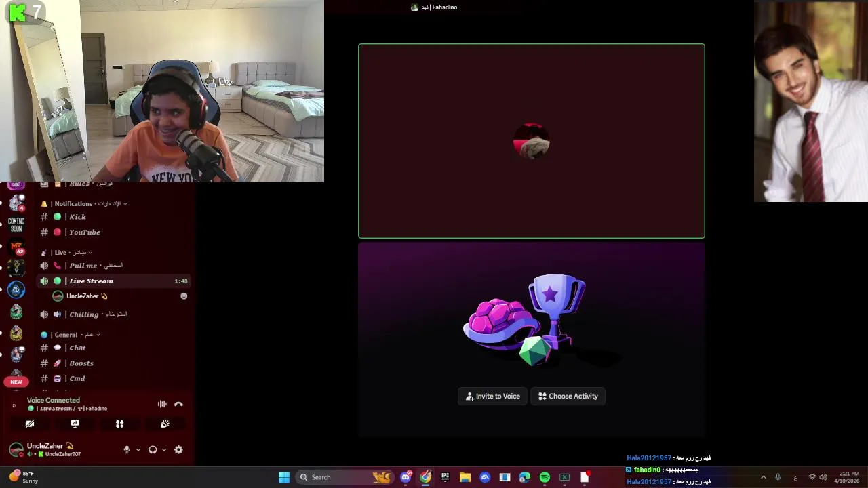868x488 pixels.
Task: Click the 1:48 timer on Live Stream
Action: [x=180, y=281]
